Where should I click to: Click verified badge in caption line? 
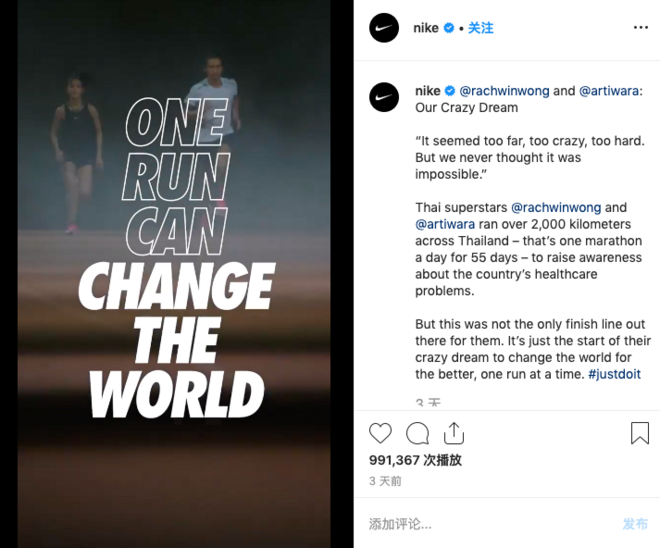coord(450,90)
